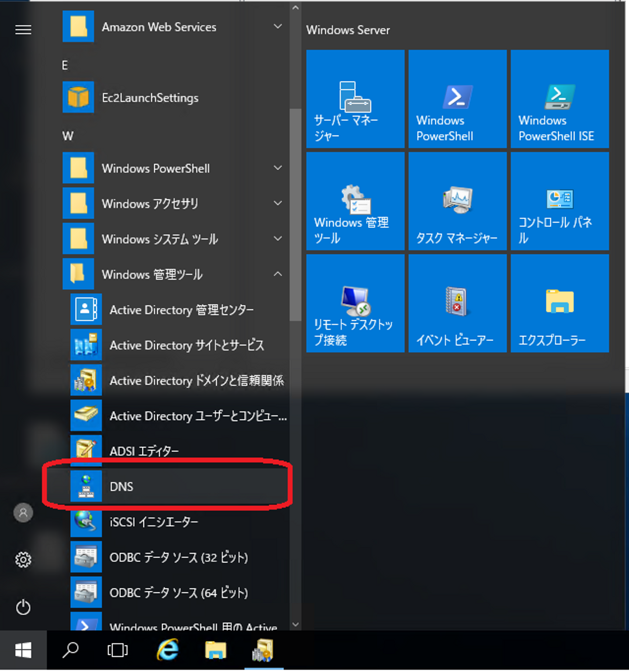Image resolution: width=629 pixels, height=672 pixels.
Task: Launch the ADSI エディター icon
Action: [86, 451]
